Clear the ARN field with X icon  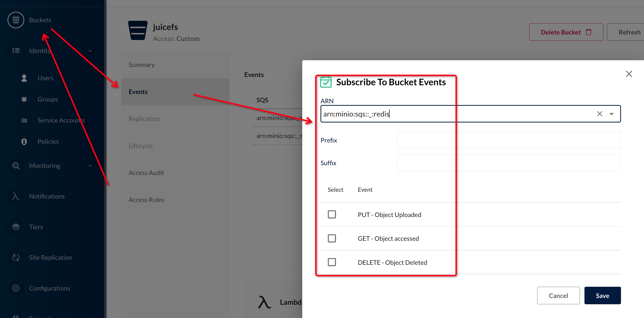tap(599, 114)
